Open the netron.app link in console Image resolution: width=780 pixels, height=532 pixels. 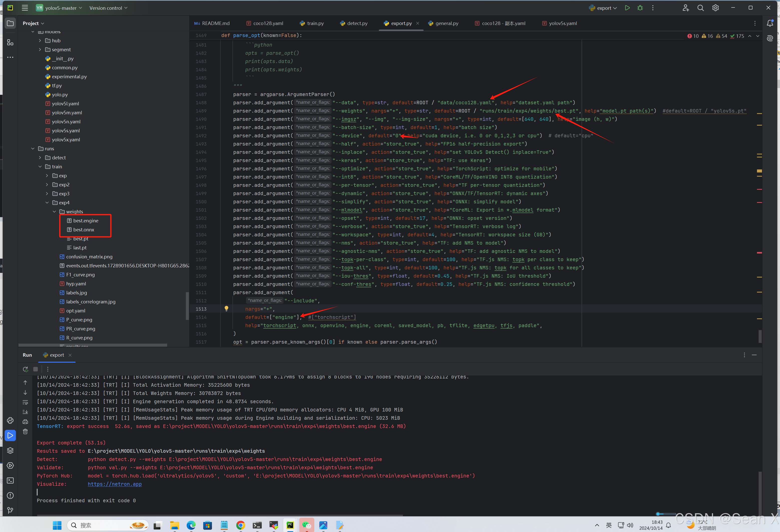(115, 484)
